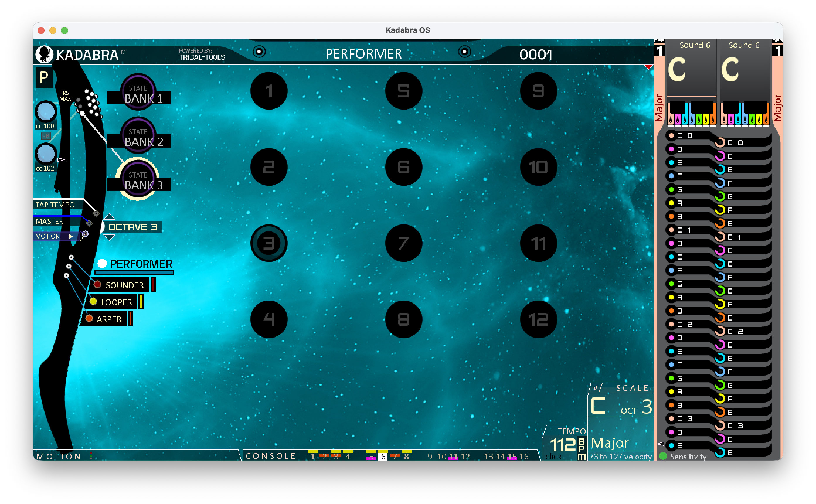The width and height of the screenshot is (816, 504).
Task: Select console channel 16
Action: coord(524,456)
